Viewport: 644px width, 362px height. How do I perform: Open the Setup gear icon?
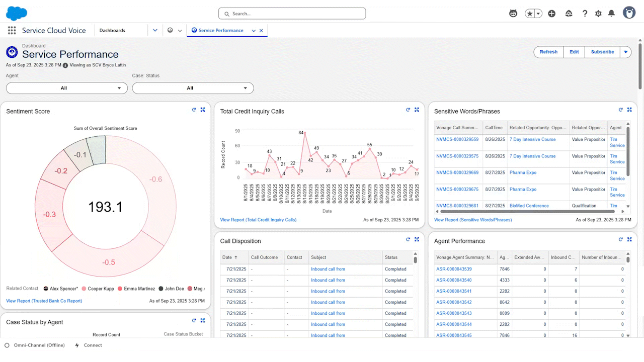(598, 14)
